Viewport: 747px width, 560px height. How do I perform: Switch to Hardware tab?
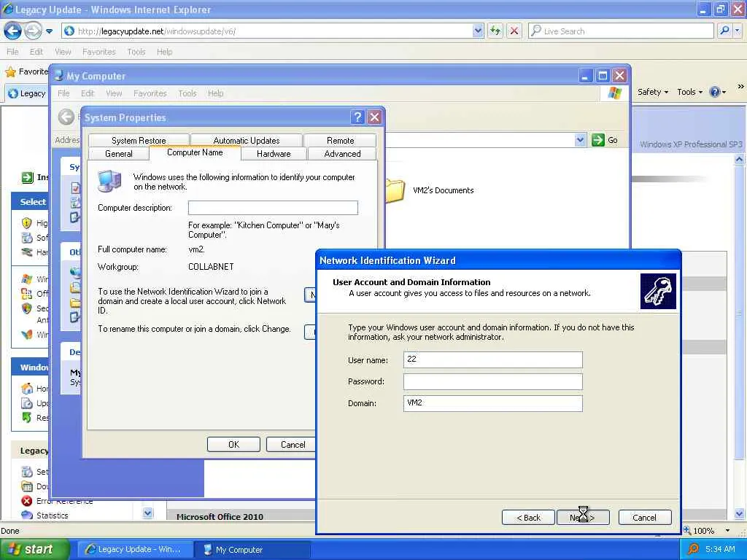tap(274, 153)
